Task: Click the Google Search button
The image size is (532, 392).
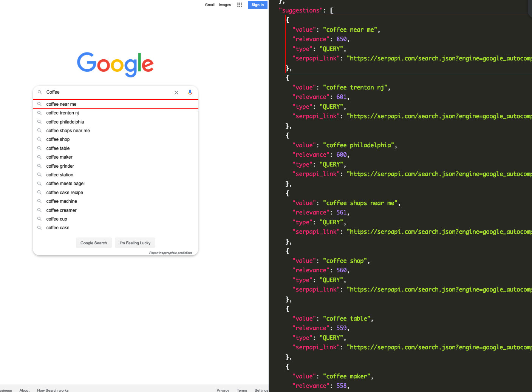Action: coord(94,243)
